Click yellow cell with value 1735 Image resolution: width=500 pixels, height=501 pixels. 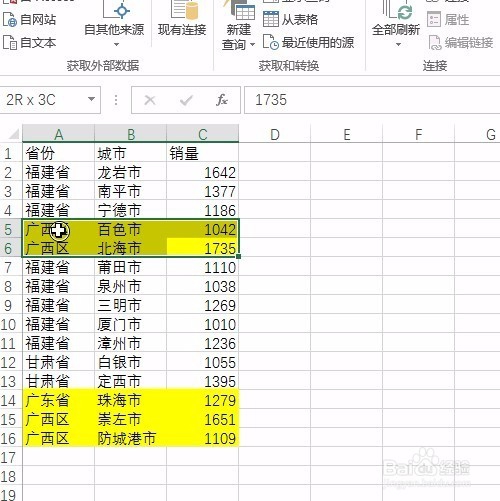point(203,248)
